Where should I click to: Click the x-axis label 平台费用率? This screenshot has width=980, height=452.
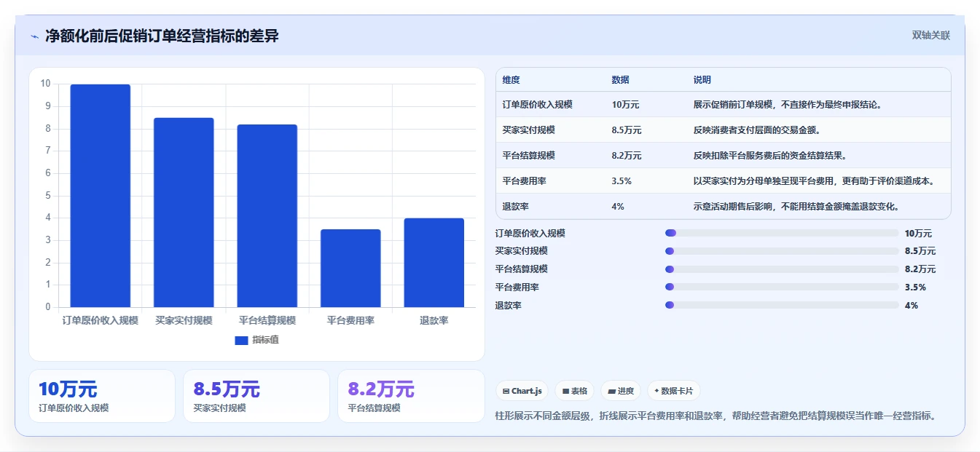[x=350, y=320]
